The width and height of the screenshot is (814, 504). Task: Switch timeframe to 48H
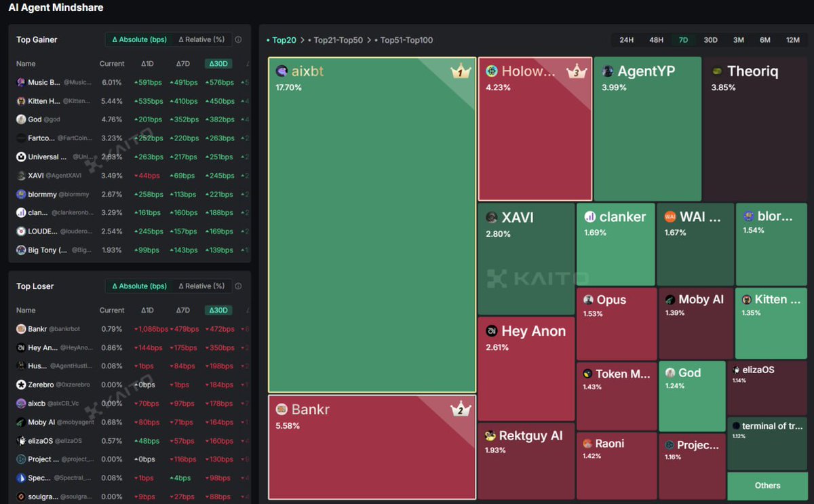(x=656, y=40)
